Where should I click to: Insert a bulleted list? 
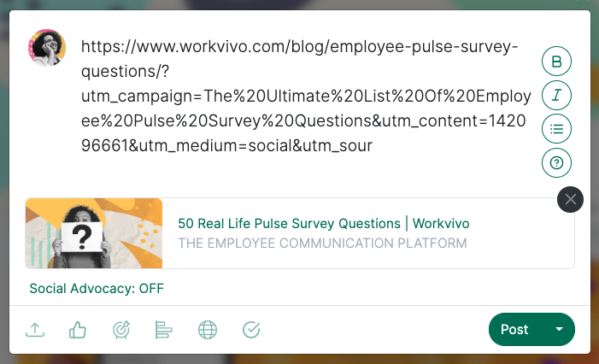pos(556,129)
